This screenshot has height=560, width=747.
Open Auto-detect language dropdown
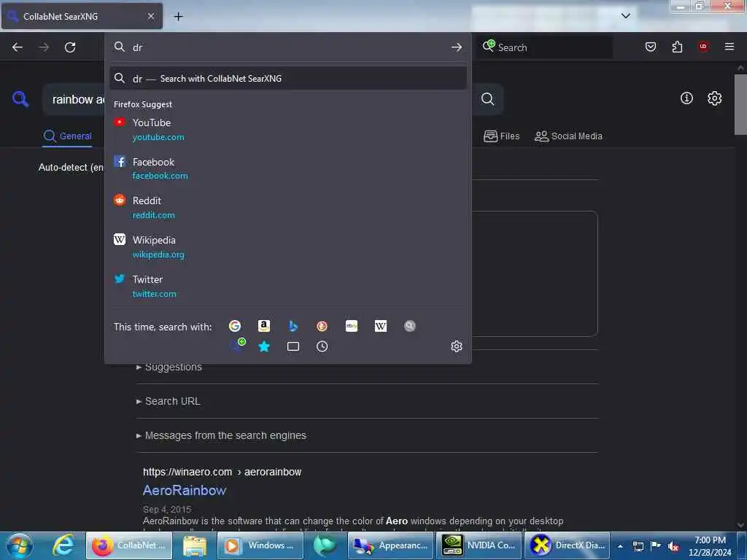click(x=71, y=168)
